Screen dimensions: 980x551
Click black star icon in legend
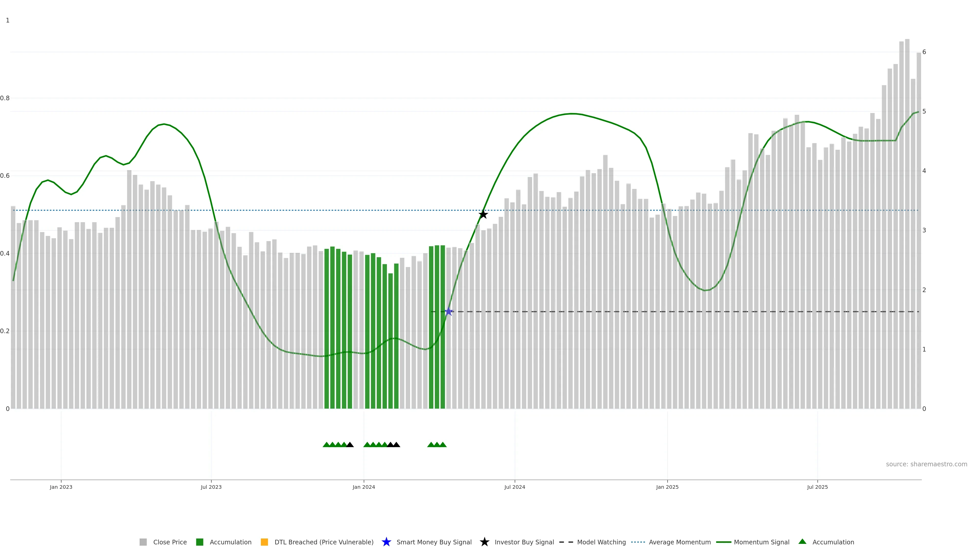click(x=484, y=542)
